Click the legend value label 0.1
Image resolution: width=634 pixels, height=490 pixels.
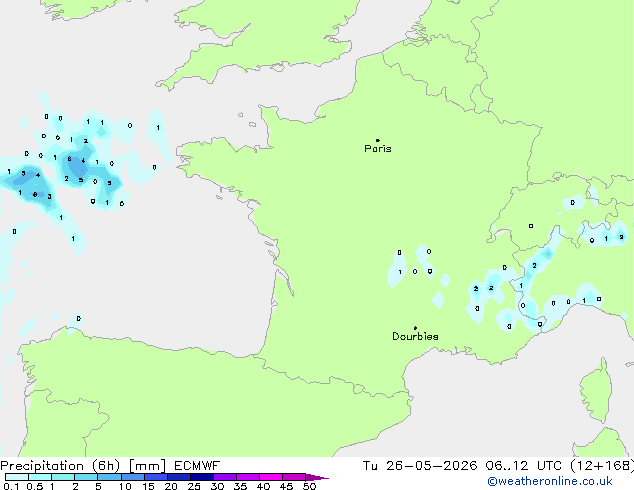(11, 486)
